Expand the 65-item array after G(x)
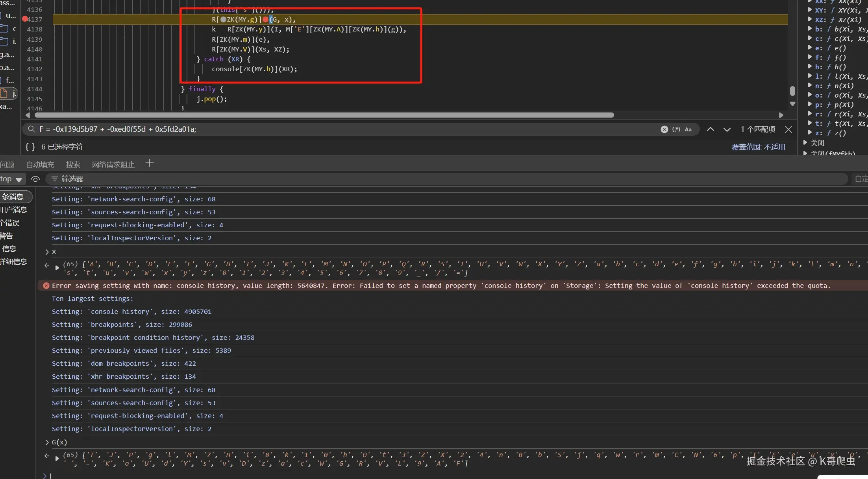 57,458
